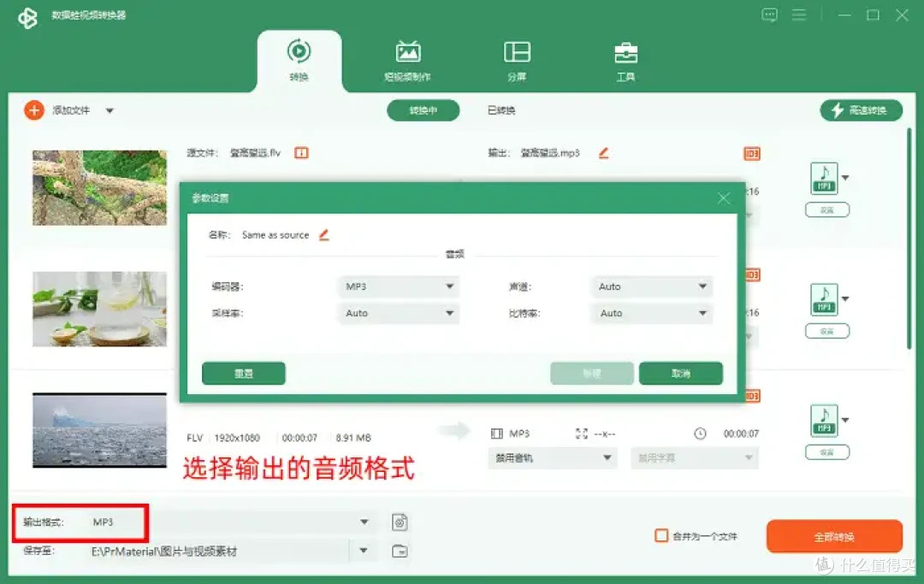Click the save path E:\PrMaterial field
924x584 pixels.
(x=219, y=552)
